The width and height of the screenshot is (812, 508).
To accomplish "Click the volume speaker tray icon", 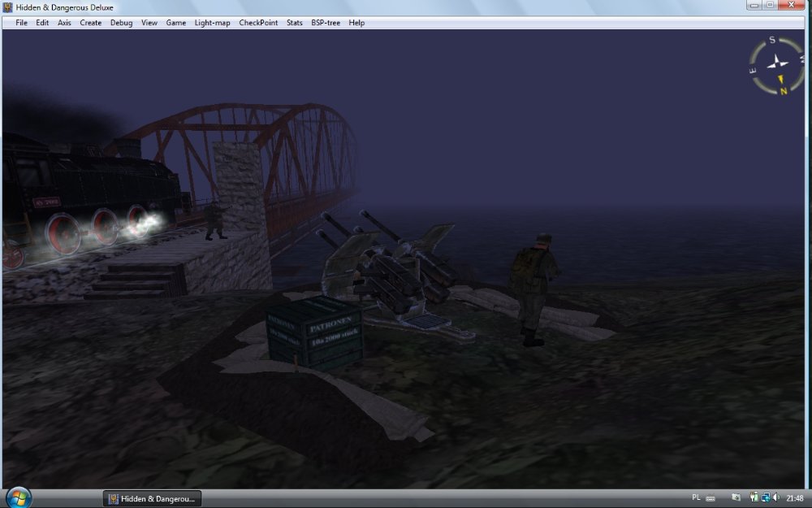I will (776, 498).
